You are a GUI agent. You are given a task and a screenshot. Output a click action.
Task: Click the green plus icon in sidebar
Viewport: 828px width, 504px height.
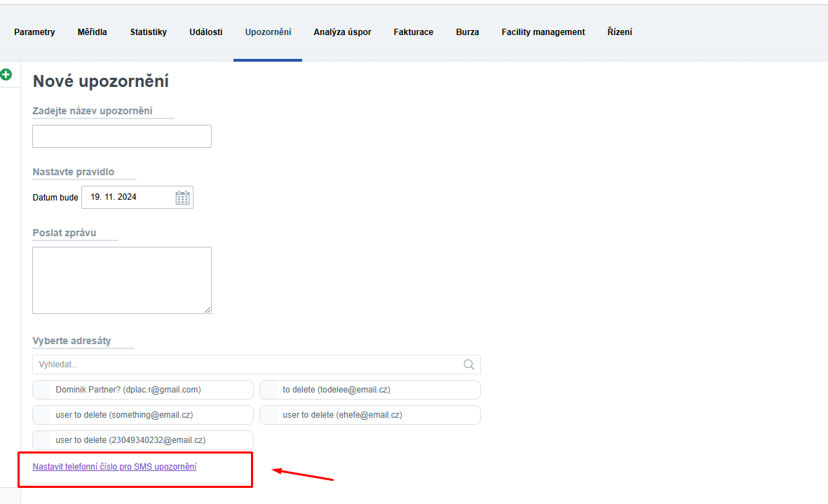(x=6, y=74)
